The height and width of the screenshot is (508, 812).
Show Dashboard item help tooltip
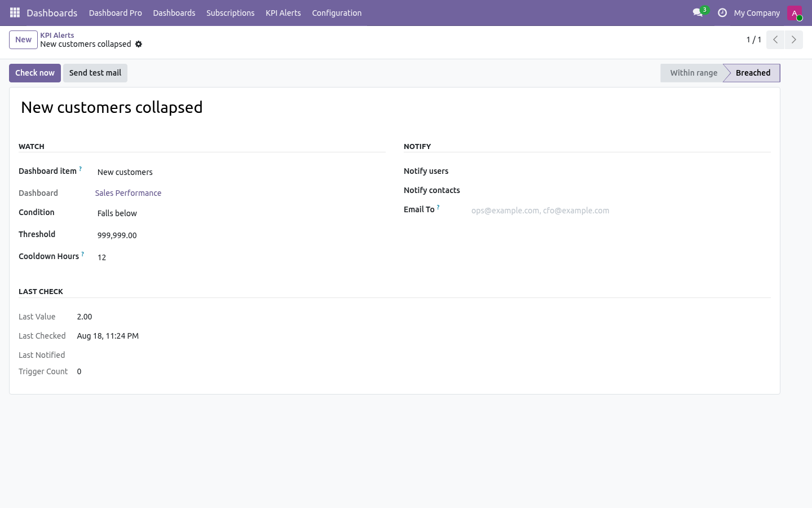coord(80,169)
